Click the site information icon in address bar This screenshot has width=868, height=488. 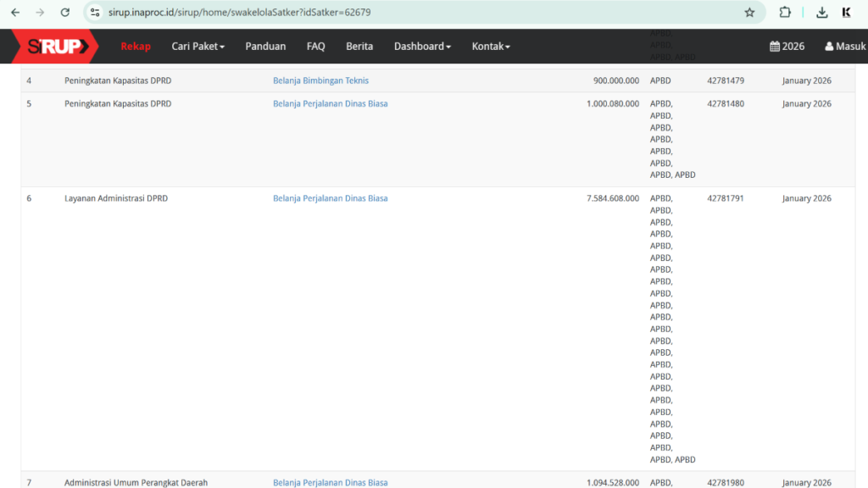(x=95, y=13)
